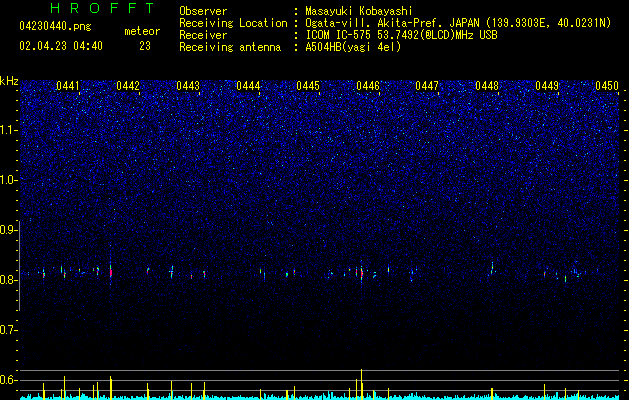
Task: Click the meteor count value 23
Action: coord(145,46)
